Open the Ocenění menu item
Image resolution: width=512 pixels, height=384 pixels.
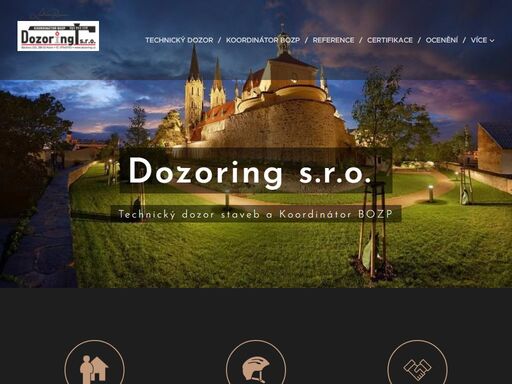point(442,40)
